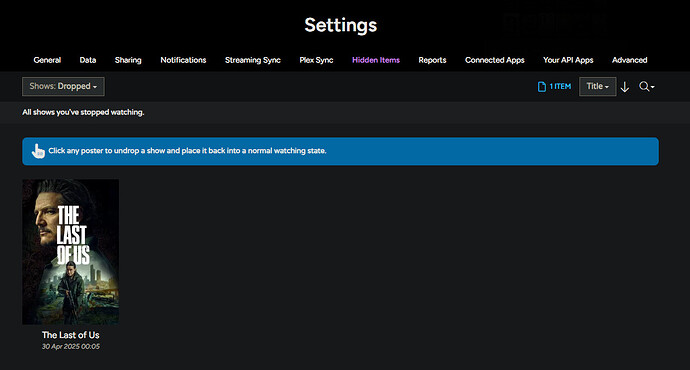Go to the Notifications tab

click(x=183, y=60)
